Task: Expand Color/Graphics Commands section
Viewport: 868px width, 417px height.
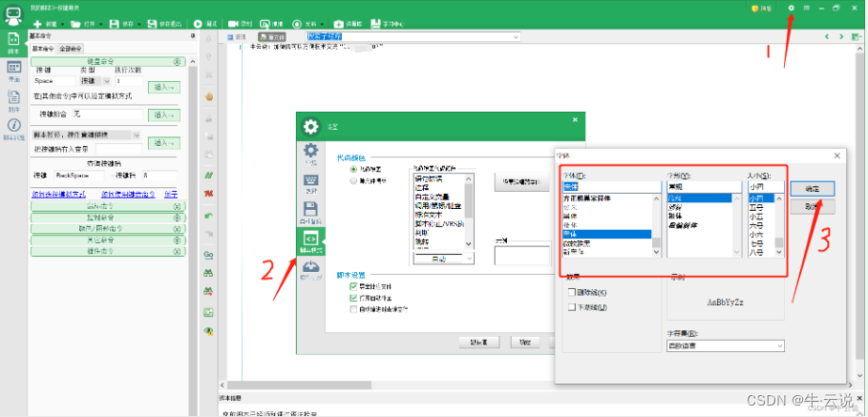Action: click(108, 228)
